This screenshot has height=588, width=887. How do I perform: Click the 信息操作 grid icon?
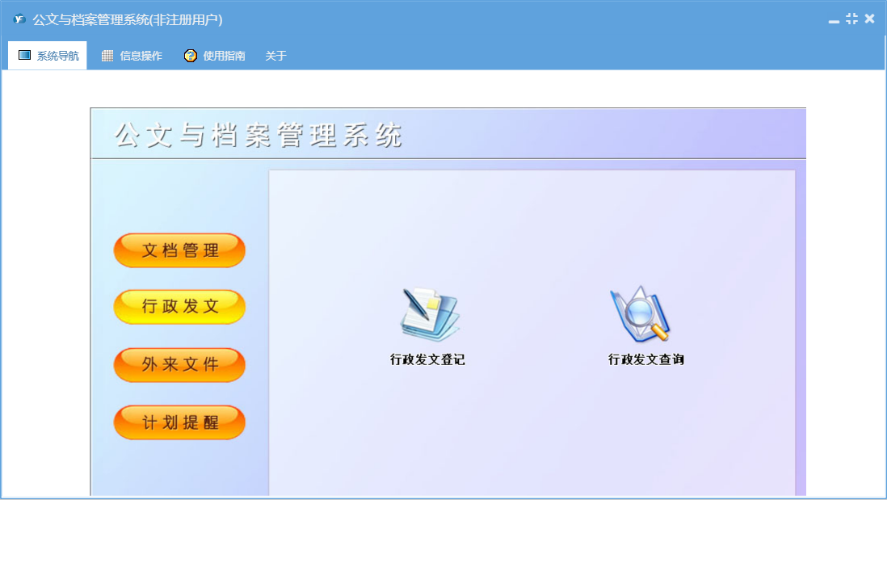(107, 56)
